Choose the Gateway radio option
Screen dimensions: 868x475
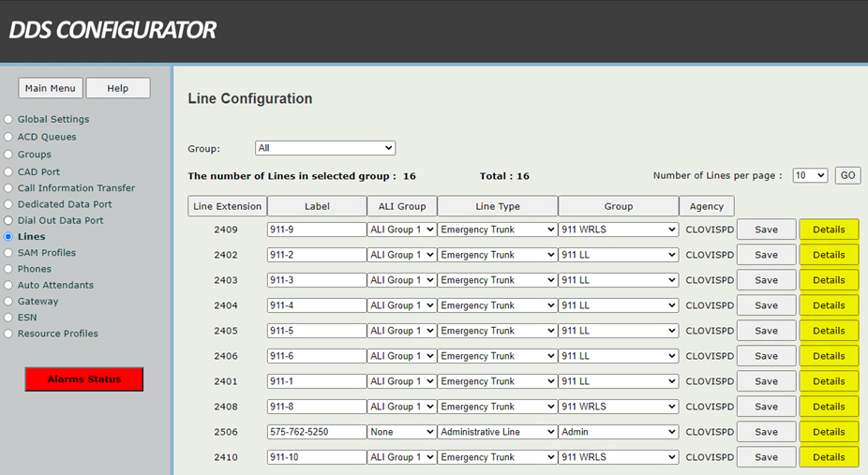8,302
